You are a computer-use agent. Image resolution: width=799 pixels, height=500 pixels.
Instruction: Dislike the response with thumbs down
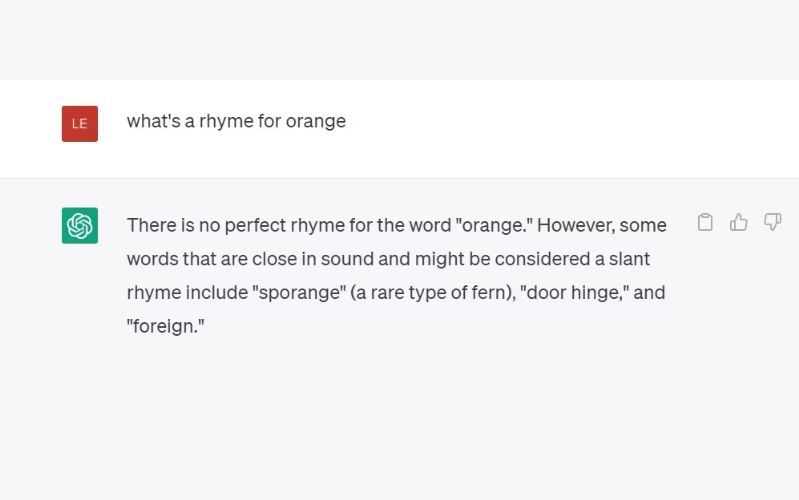(773, 222)
